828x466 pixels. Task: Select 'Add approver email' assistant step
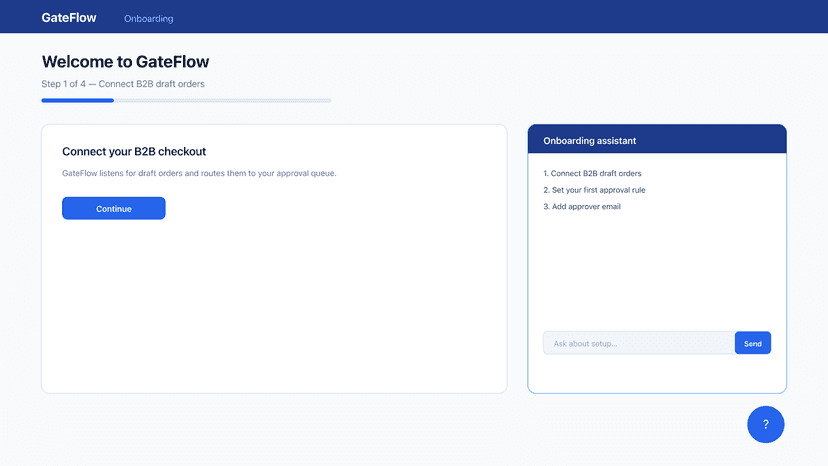click(x=582, y=207)
